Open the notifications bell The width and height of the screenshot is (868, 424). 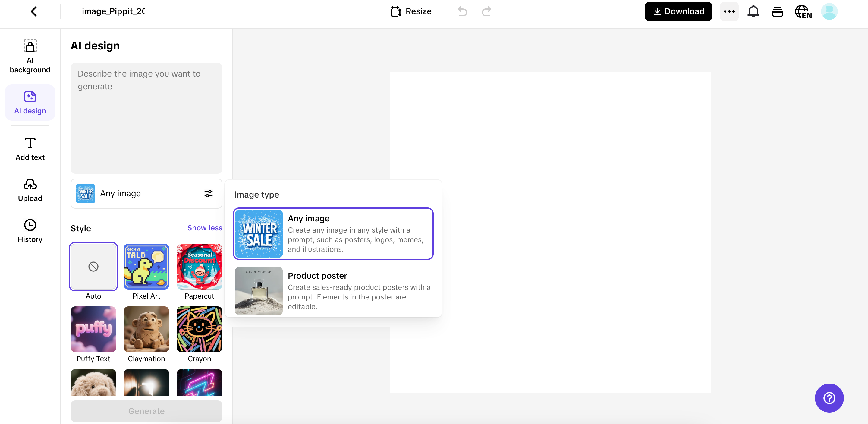[753, 11]
